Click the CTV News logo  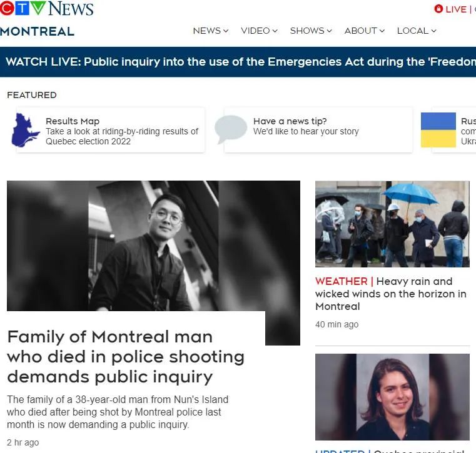click(46, 8)
